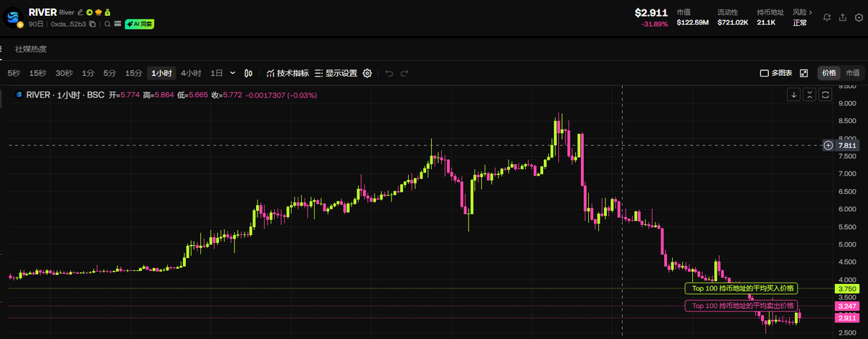Click the RIVER token logo
This screenshot has height=339, width=868.
click(x=14, y=17)
